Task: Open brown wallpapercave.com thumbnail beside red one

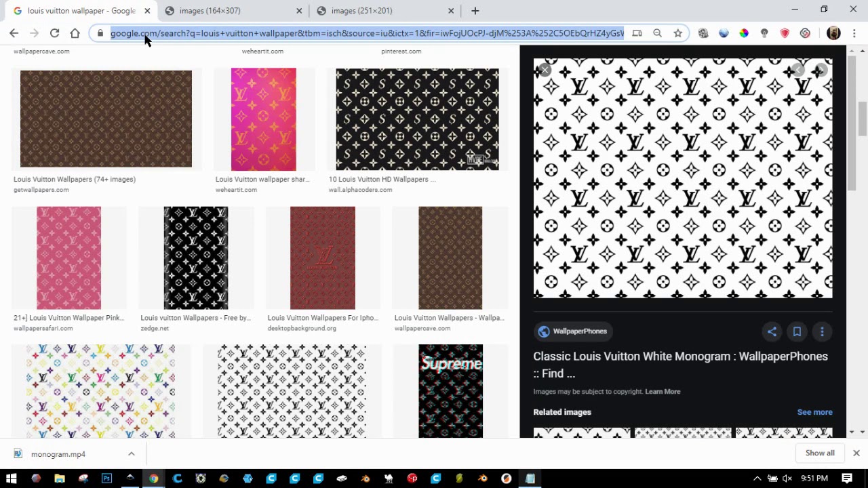Action: [x=450, y=258]
